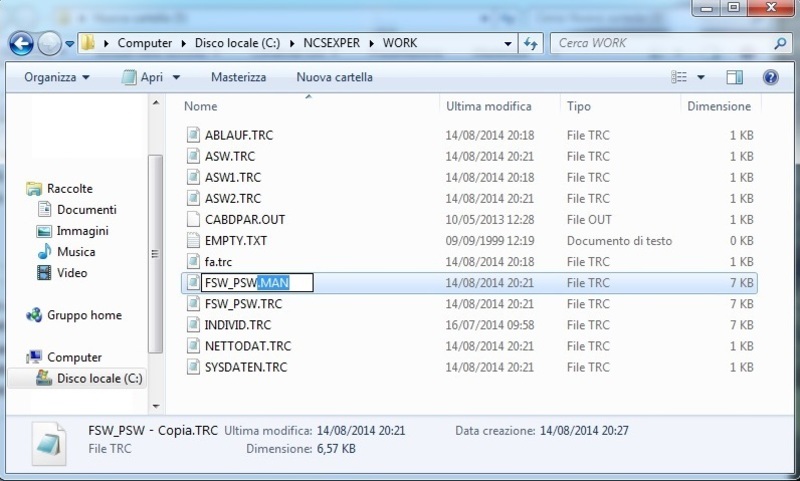The image size is (800, 481).
Task: Open the Musica library icon
Action: (45, 252)
